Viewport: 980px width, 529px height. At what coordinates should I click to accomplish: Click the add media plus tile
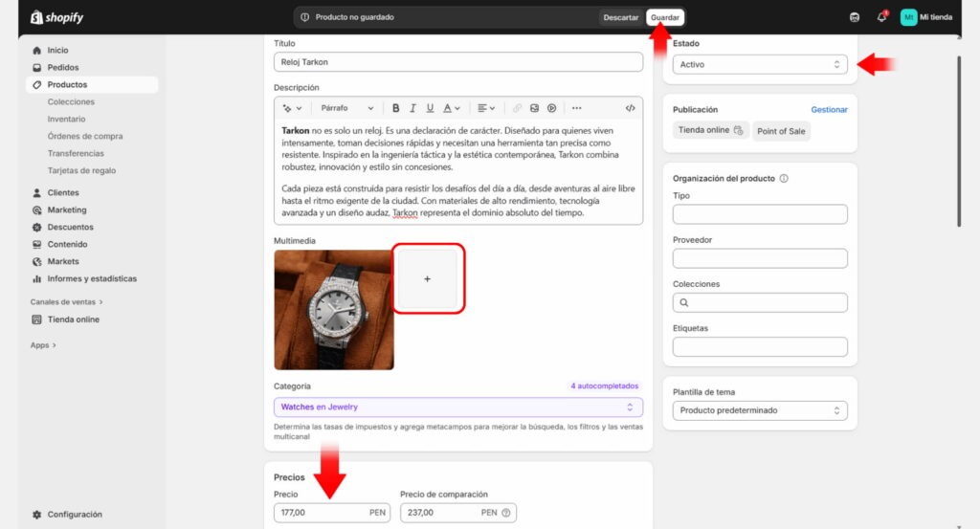(x=428, y=278)
